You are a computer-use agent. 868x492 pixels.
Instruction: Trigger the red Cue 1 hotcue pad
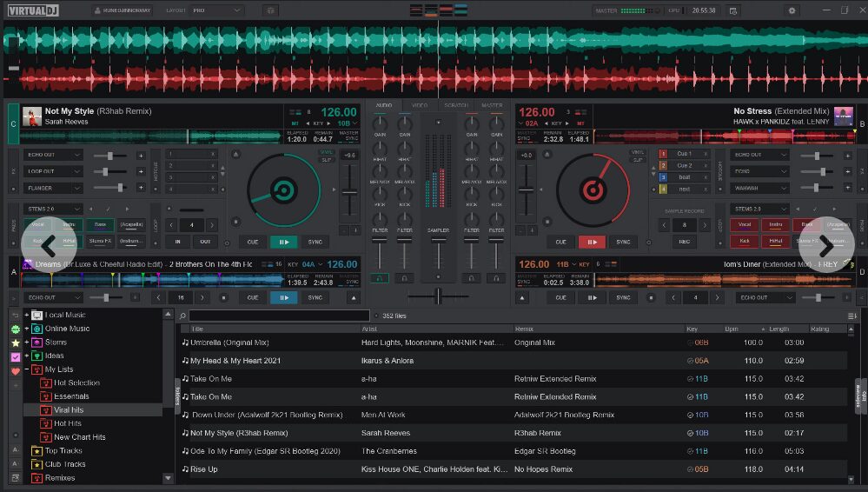(684, 154)
